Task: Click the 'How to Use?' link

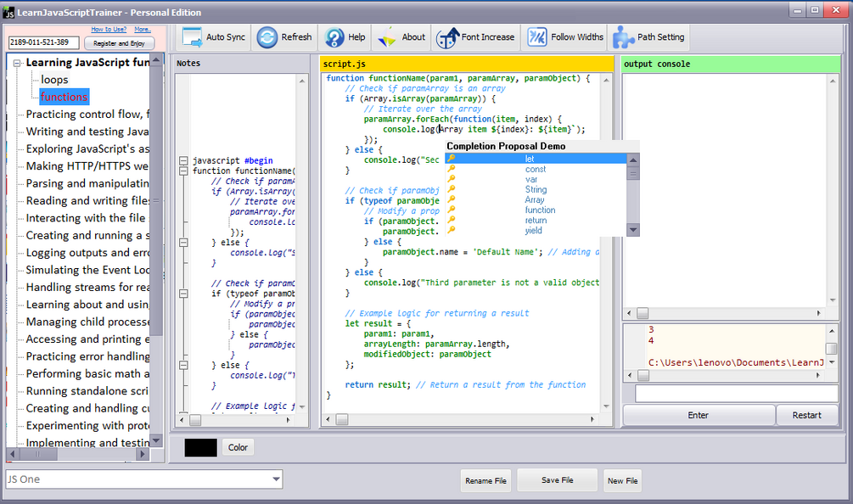Action: [x=109, y=30]
